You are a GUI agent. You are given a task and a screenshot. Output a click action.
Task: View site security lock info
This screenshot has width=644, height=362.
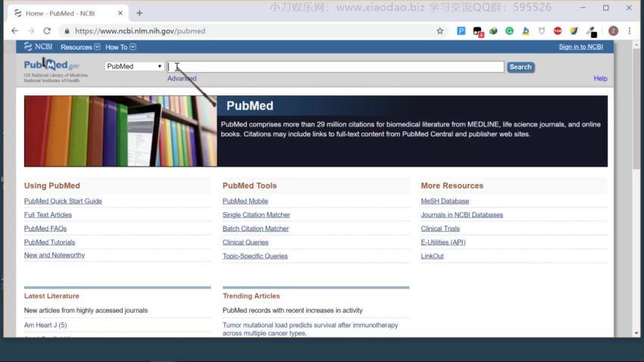pos(67,31)
